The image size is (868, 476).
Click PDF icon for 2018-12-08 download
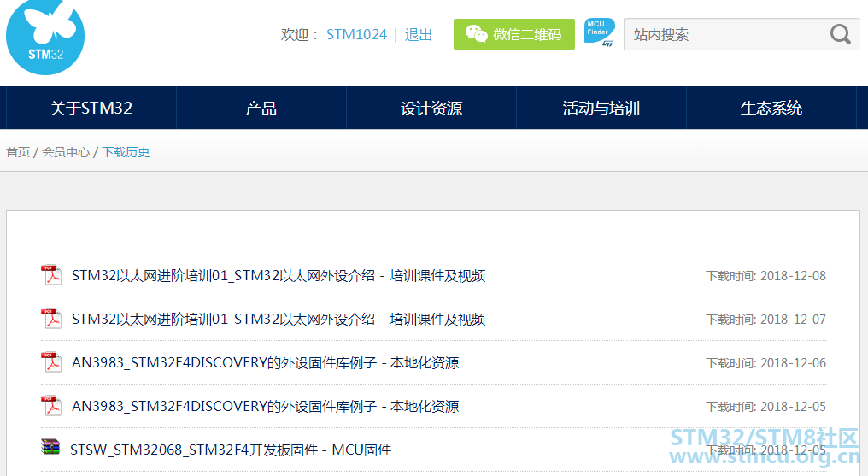tap(51, 275)
